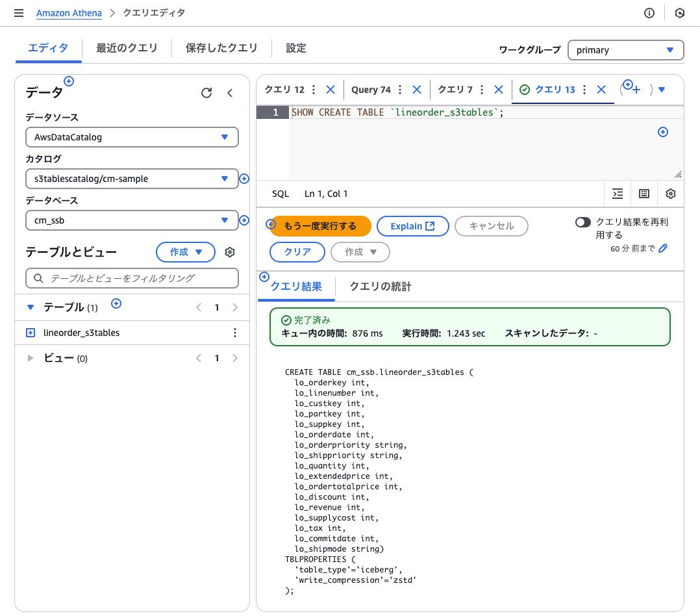Viewport: 700px width, 616px height.
Task: Select the Query 74 query tab
Action: tap(371, 90)
